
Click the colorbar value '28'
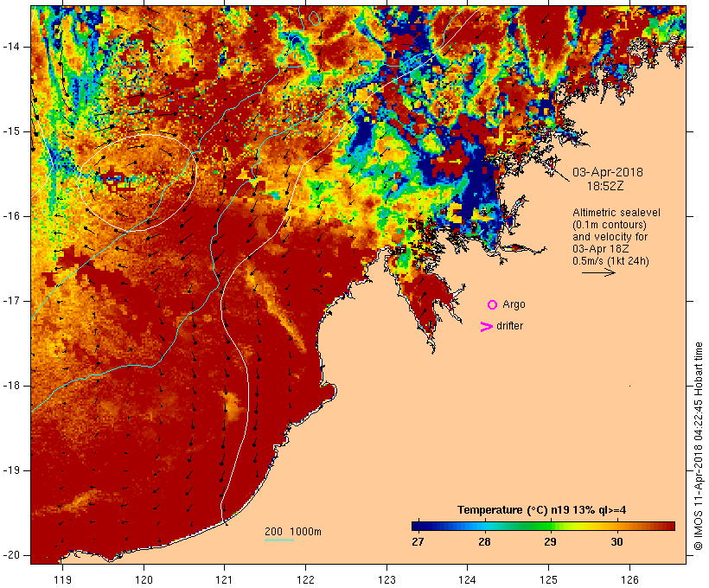click(x=484, y=542)
